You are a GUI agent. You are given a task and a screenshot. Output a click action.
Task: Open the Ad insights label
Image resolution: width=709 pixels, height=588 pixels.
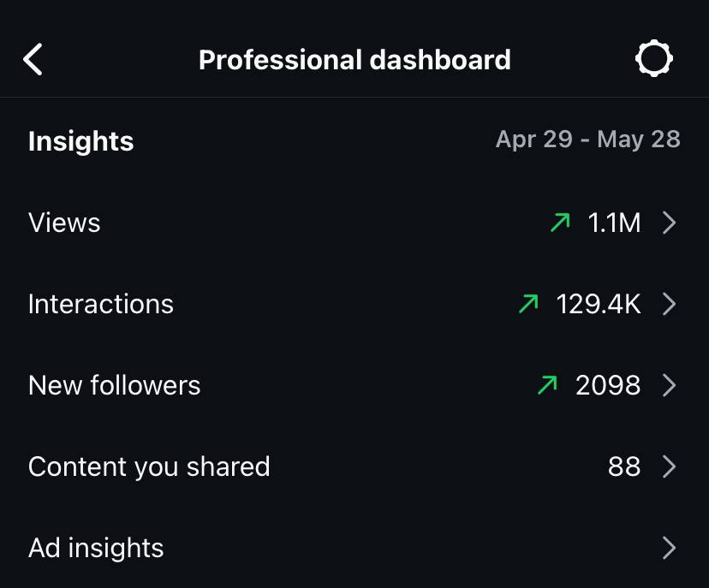[x=96, y=548]
